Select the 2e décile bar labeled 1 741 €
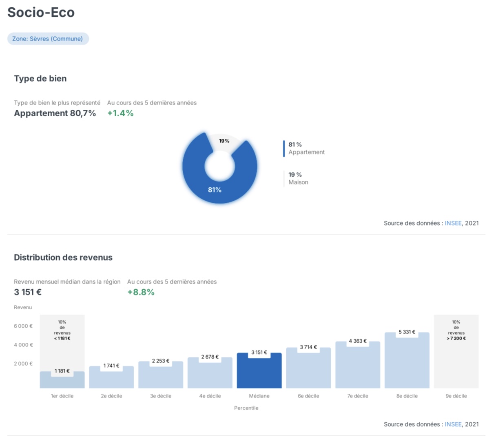The height and width of the screenshot is (448, 496). pos(111,379)
